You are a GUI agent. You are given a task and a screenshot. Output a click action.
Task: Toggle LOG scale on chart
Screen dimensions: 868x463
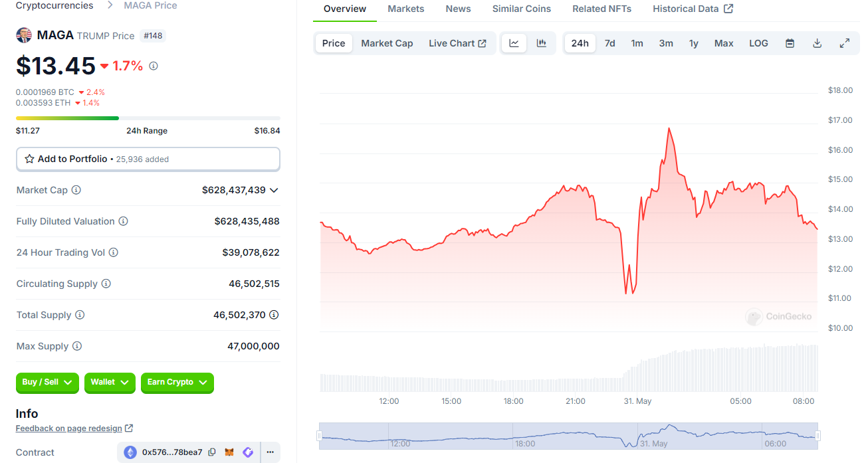coord(758,43)
